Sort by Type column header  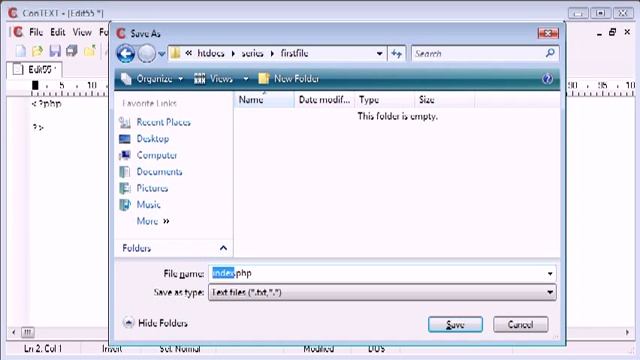click(384, 100)
